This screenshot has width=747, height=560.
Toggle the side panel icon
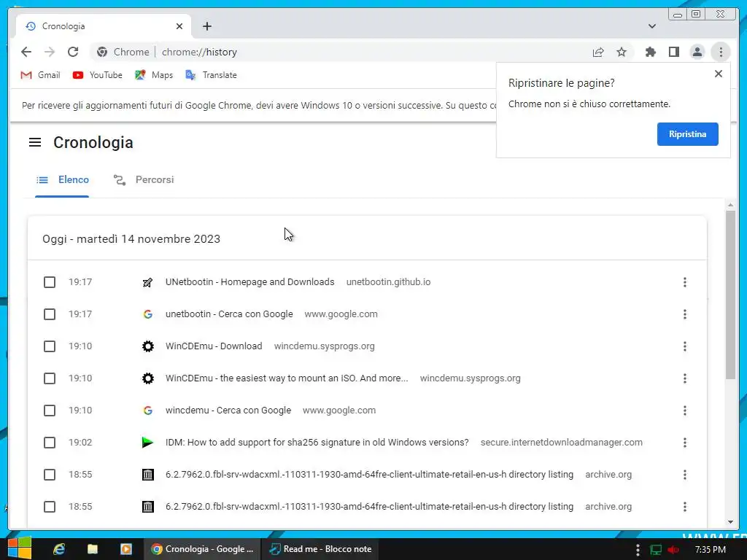point(673,52)
